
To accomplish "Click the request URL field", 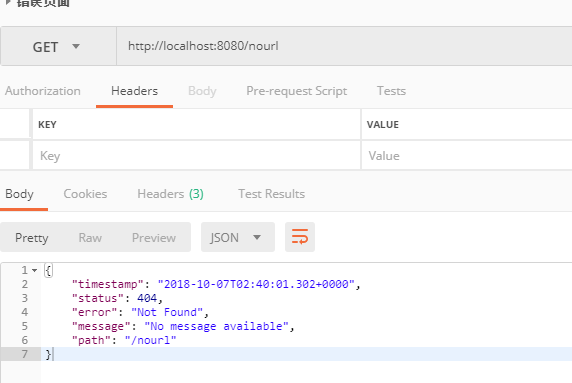I will point(344,46).
